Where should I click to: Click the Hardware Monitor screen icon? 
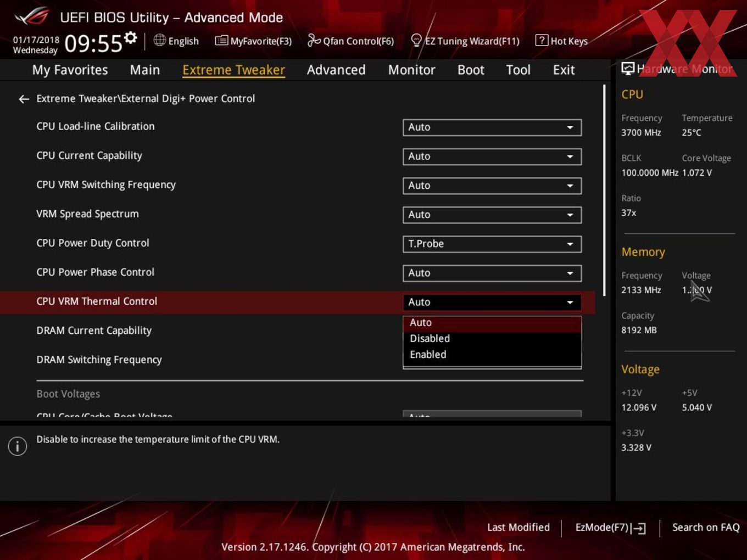[x=628, y=69]
